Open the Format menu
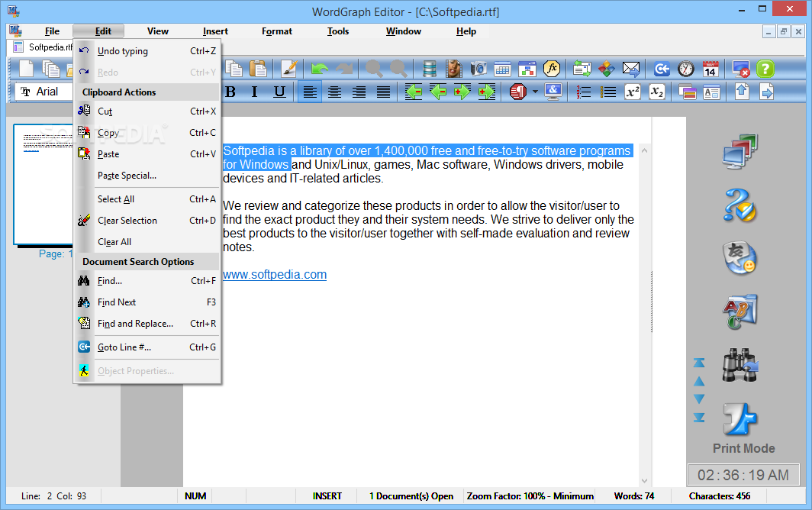812x510 pixels. [x=276, y=31]
